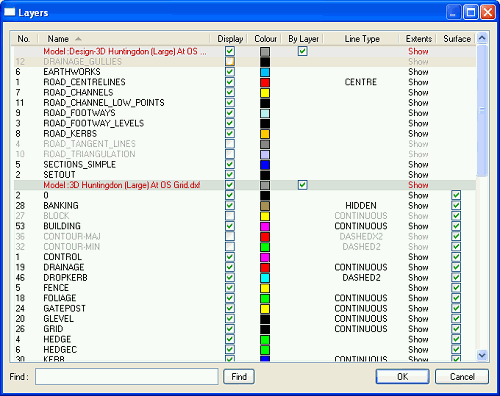Sort the list by Name column header
The height and width of the screenshot is (396, 500).
click(124, 39)
